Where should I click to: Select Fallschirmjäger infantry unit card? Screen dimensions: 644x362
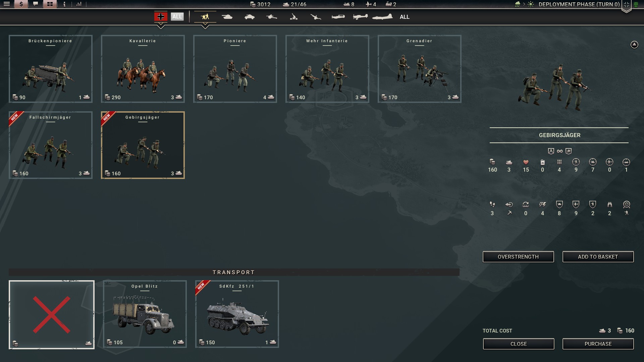[x=50, y=145]
